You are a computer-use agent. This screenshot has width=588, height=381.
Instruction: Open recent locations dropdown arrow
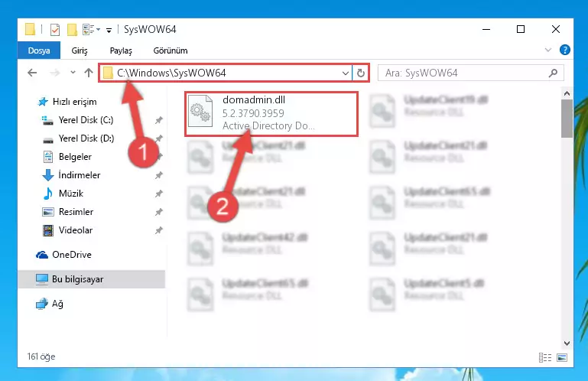point(73,72)
